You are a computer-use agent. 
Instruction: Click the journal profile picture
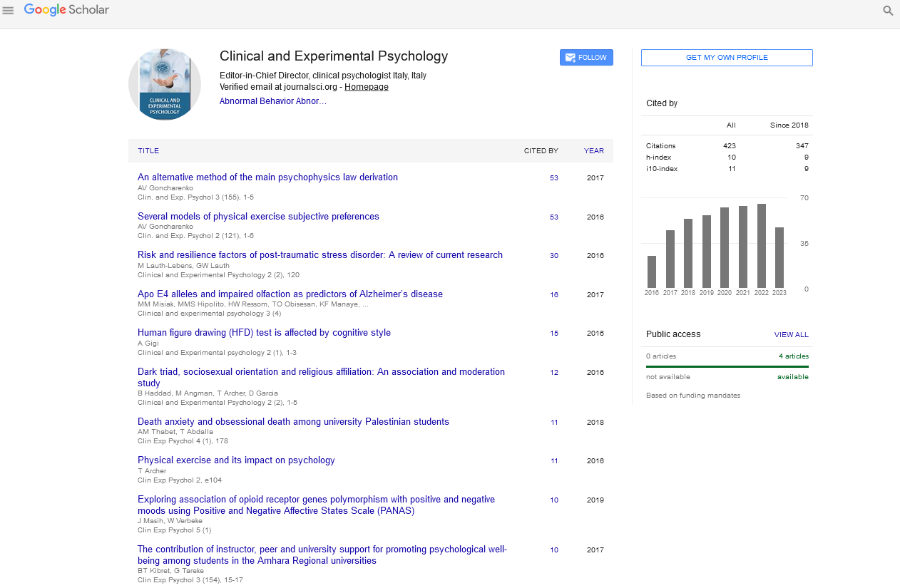point(165,84)
